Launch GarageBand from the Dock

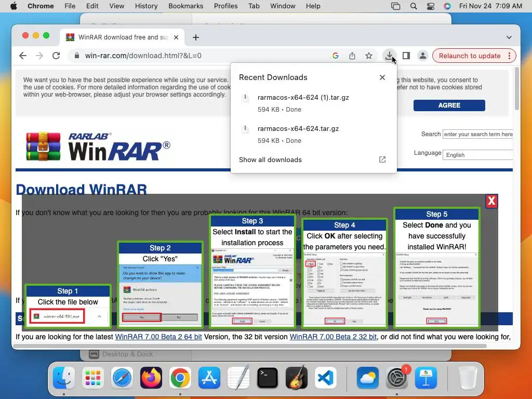point(297,378)
